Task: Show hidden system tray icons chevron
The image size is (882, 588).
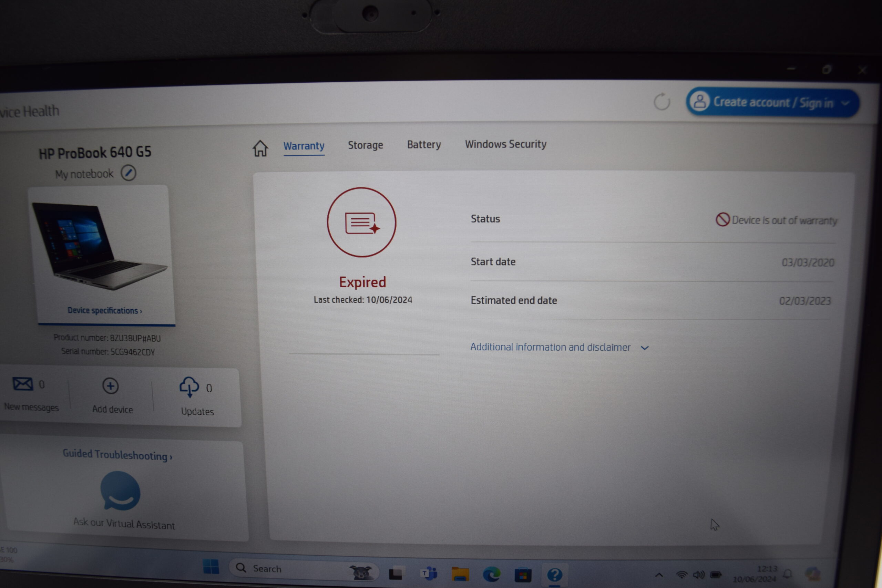Action: (659, 575)
